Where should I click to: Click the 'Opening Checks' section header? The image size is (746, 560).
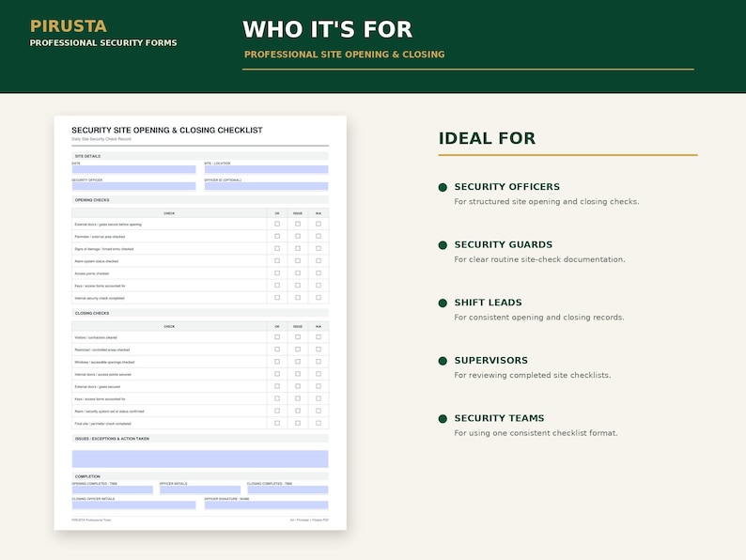pyautogui.click(x=200, y=200)
